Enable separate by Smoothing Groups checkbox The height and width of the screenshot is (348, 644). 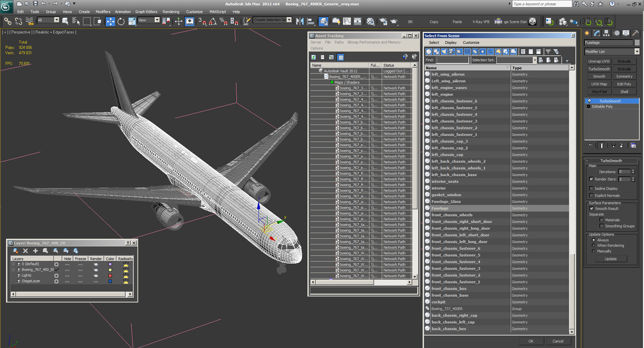coord(602,226)
